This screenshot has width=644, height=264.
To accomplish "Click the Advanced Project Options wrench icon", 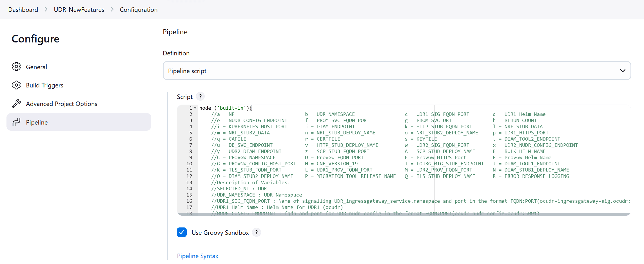I will click(x=16, y=103).
